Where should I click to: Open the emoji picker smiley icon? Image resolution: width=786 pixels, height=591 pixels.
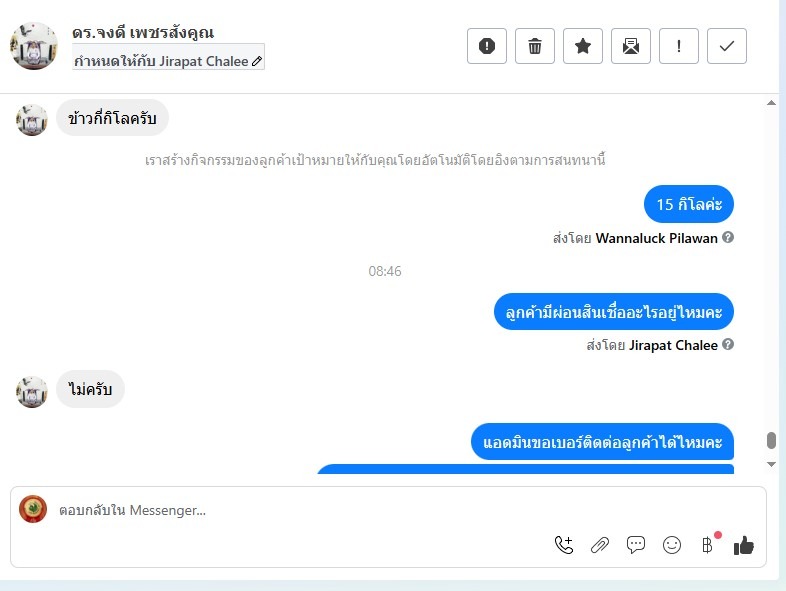pyautogui.click(x=672, y=545)
